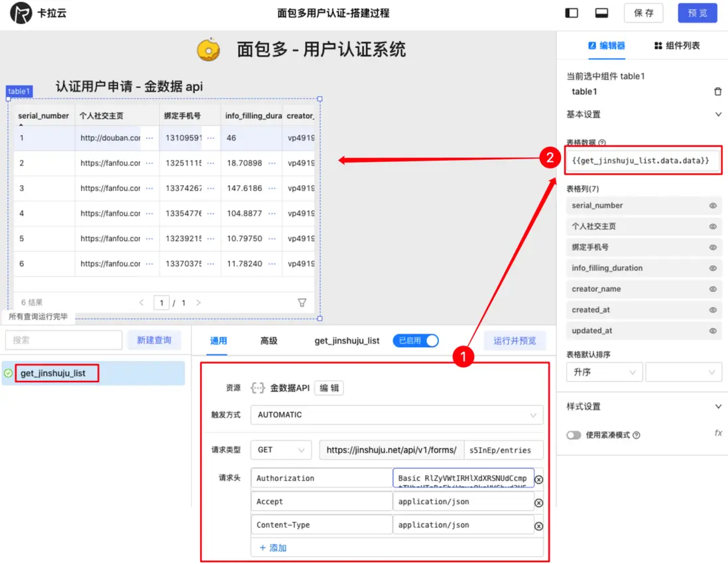Click the 保存 button

click(644, 13)
